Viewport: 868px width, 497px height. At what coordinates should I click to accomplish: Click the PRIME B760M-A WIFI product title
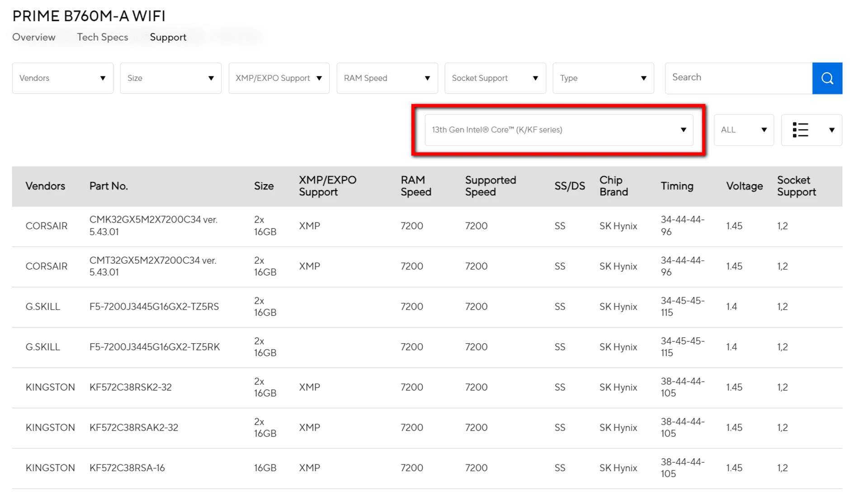[x=89, y=16]
